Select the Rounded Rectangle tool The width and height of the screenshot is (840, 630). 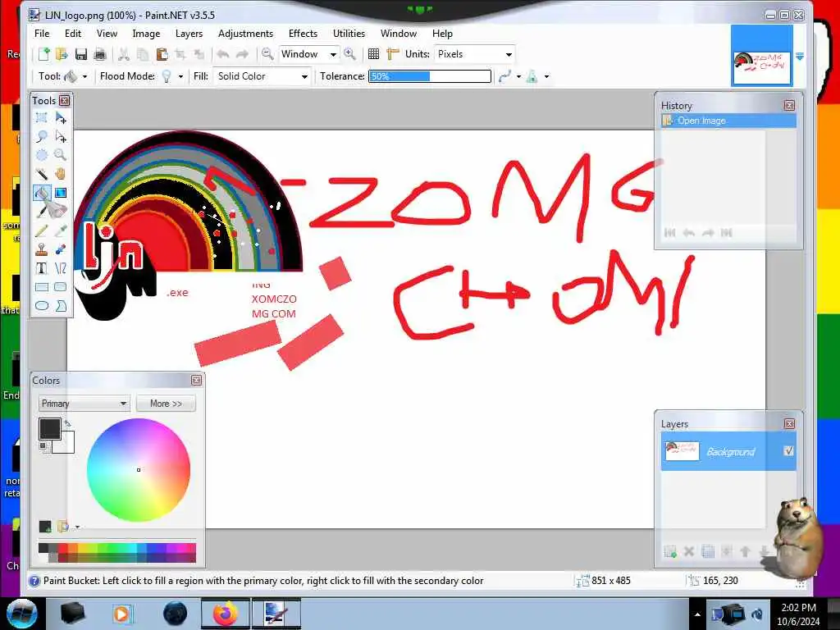point(61,287)
